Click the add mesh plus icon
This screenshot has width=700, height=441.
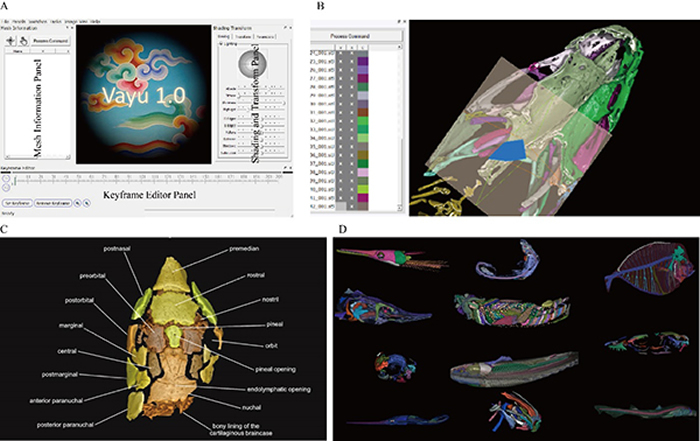[x=11, y=42]
